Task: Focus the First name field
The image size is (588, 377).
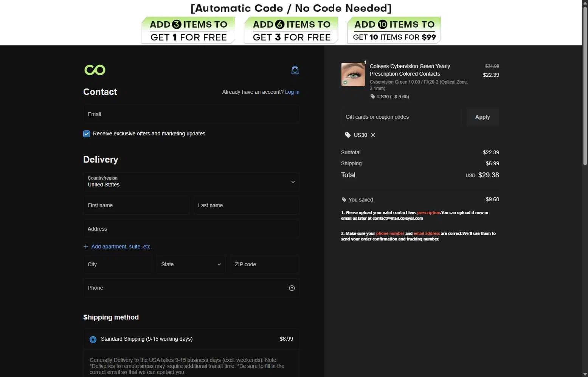Action: click(x=137, y=205)
